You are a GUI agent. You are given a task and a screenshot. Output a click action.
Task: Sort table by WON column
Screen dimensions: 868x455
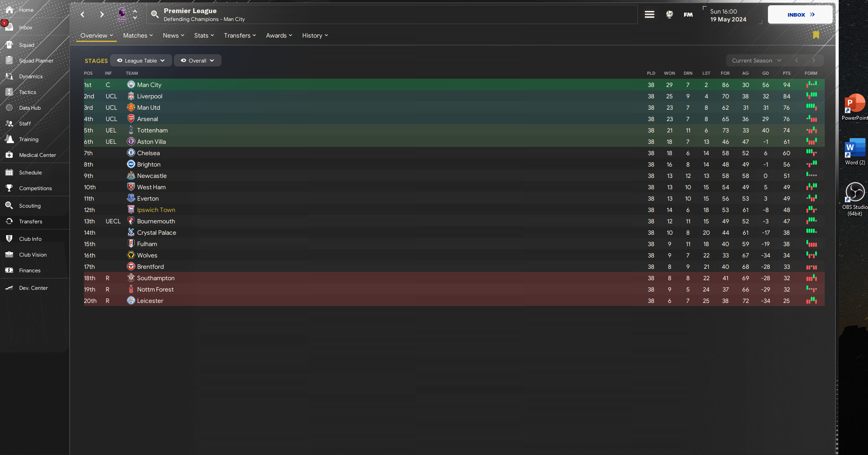(x=669, y=73)
